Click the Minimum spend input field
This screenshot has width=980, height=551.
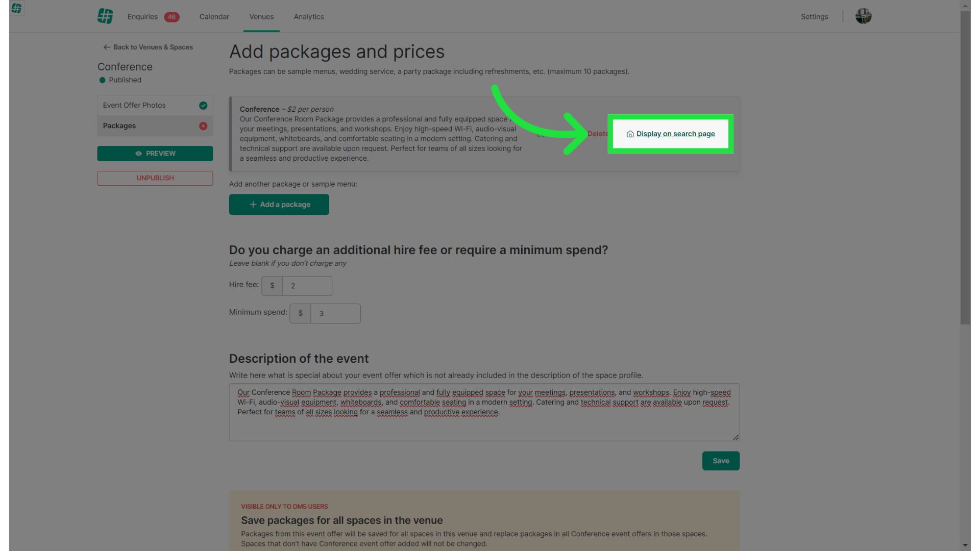pos(335,314)
